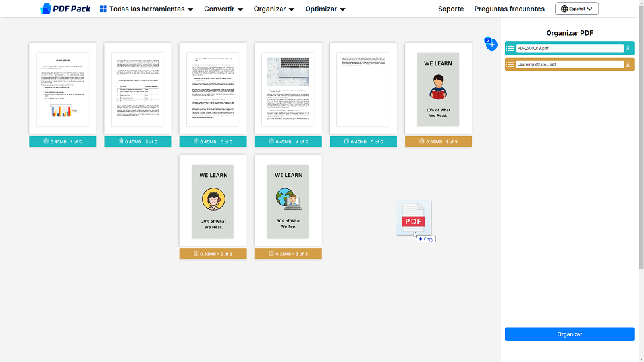Open the Convertir menu
Screen dimensions: 644x362
(x=223, y=9)
